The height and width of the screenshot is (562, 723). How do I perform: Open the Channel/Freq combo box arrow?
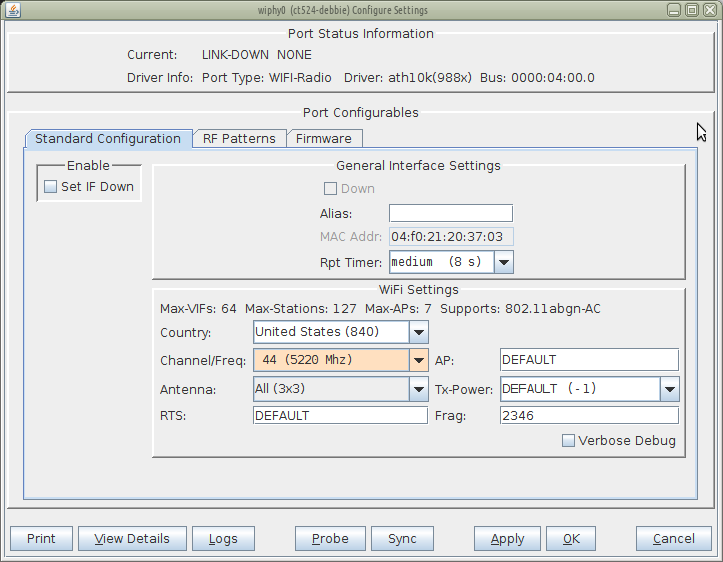419,360
